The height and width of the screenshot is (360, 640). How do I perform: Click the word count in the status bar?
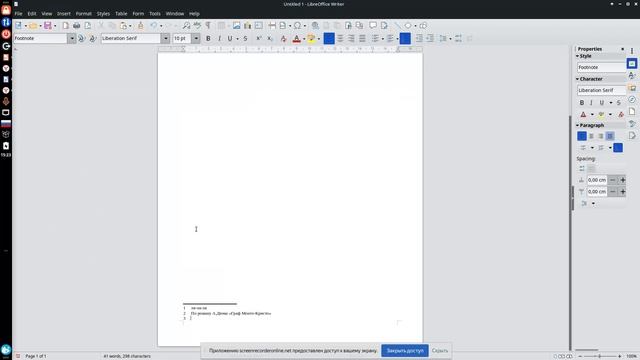click(127, 356)
